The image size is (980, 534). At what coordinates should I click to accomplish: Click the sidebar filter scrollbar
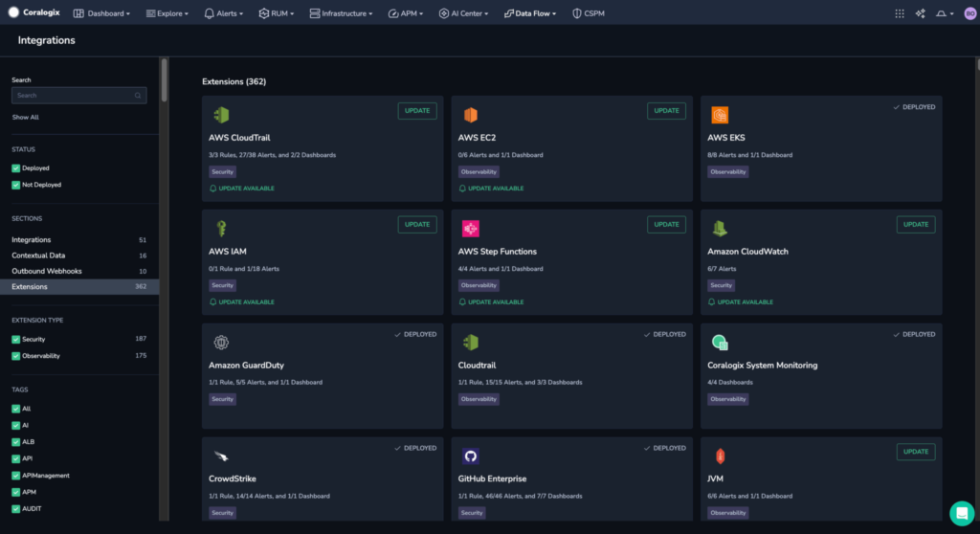(x=165, y=80)
